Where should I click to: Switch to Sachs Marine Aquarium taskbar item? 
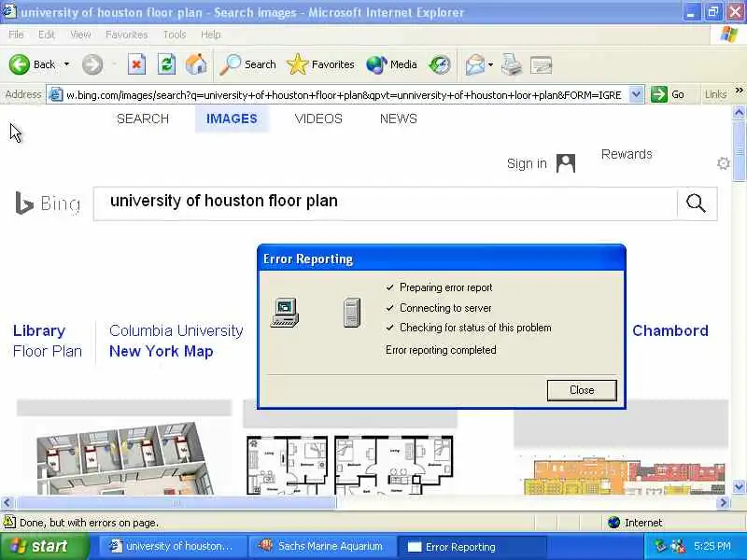[x=320, y=546]
